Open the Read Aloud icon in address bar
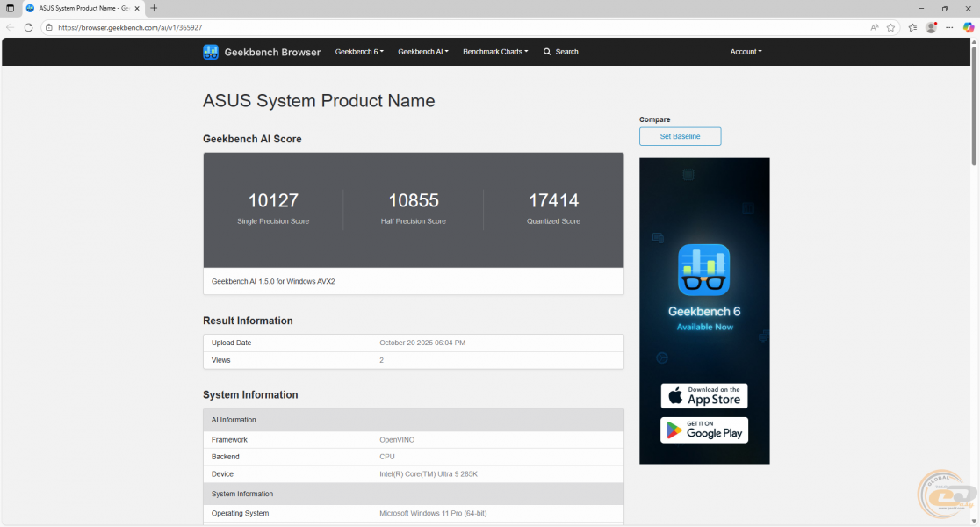 [875, 27]
